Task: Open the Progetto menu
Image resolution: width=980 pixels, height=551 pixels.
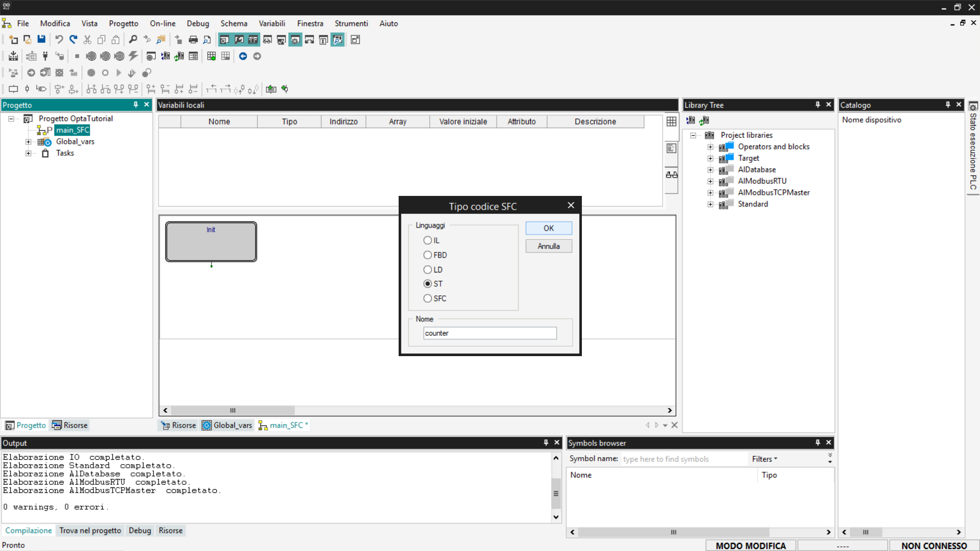Action: pos(123,23)
